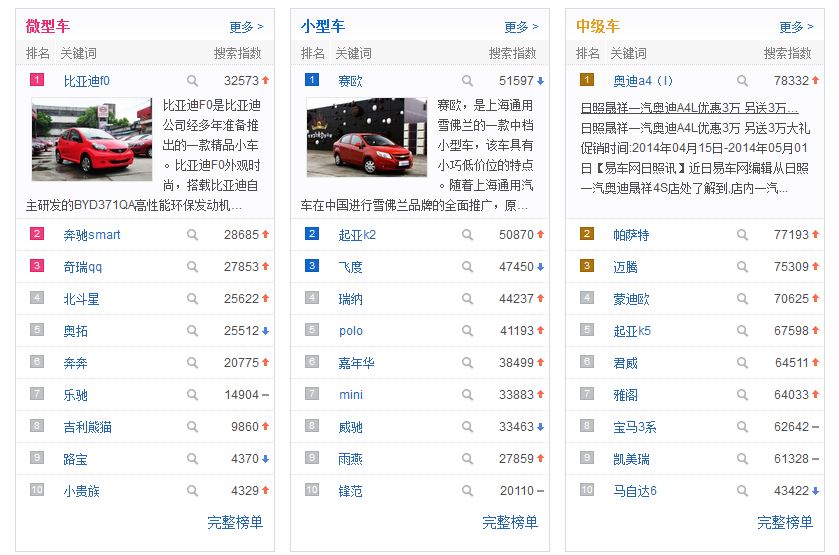Click the magnifier icon for 起亚k2
Viewport: 839px width, 555px height.
(x=467, y=235)
